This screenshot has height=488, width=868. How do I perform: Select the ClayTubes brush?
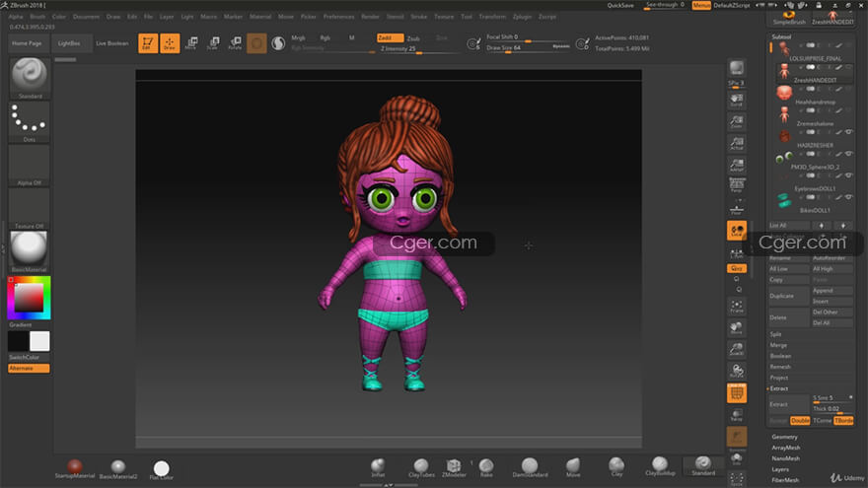tap(421, 467)
